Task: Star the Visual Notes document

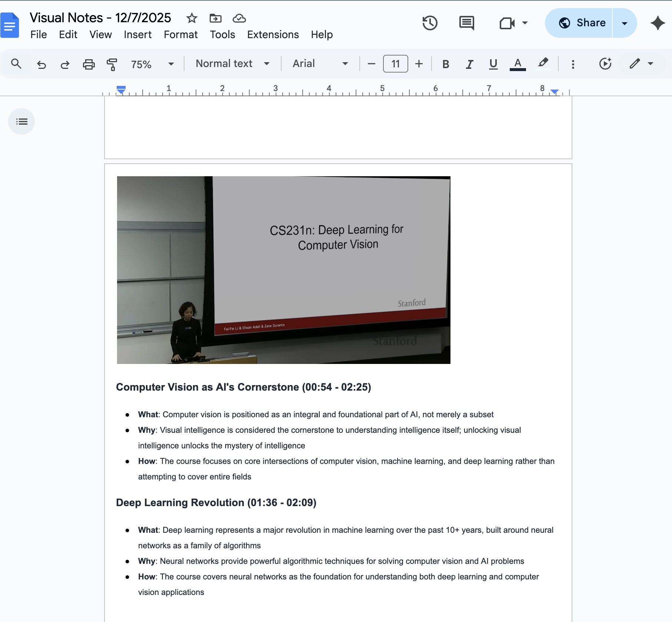Action: click(192, 18)
